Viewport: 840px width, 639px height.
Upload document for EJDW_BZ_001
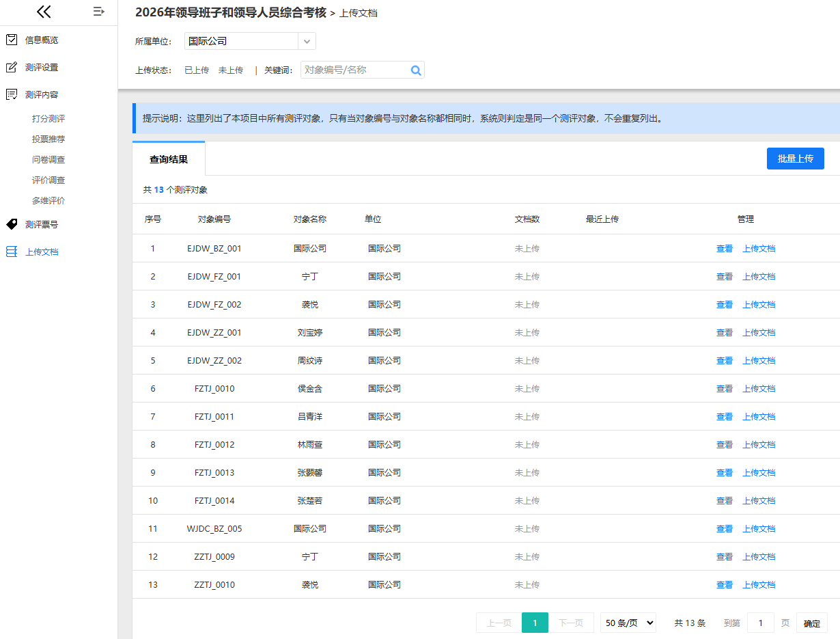click(x=759, y=248)
